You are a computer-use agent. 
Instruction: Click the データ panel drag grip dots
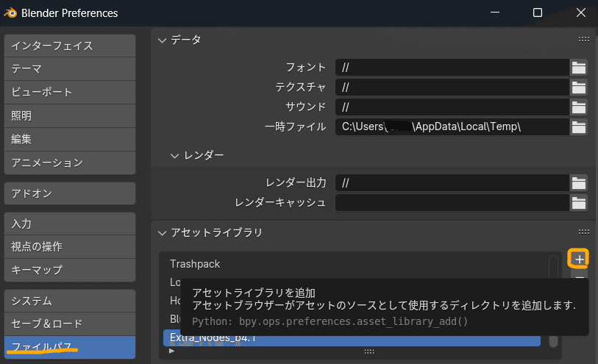[x=584, y=39]
